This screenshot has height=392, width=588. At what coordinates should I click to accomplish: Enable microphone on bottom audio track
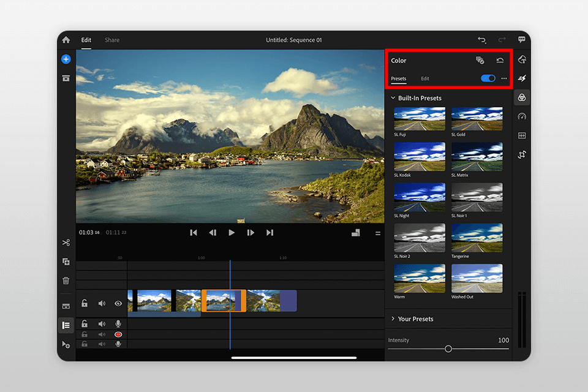coord(118,344)
